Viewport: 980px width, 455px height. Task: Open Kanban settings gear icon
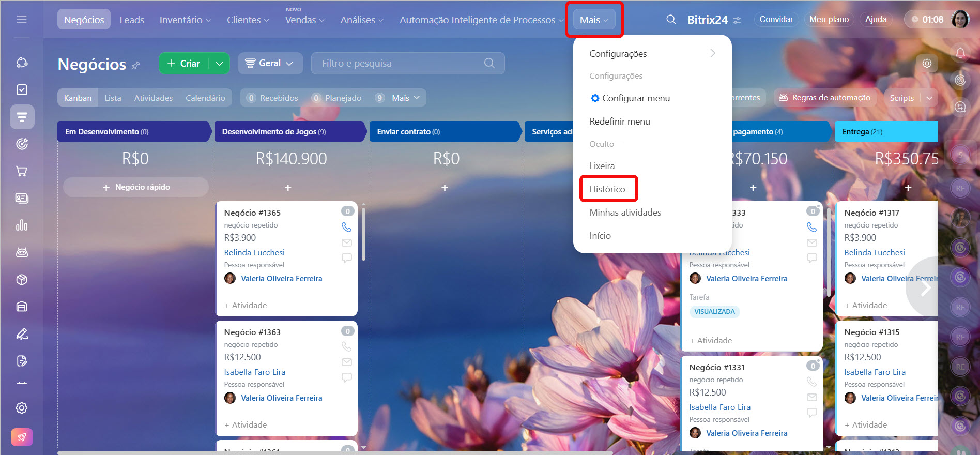coord(927,63)
